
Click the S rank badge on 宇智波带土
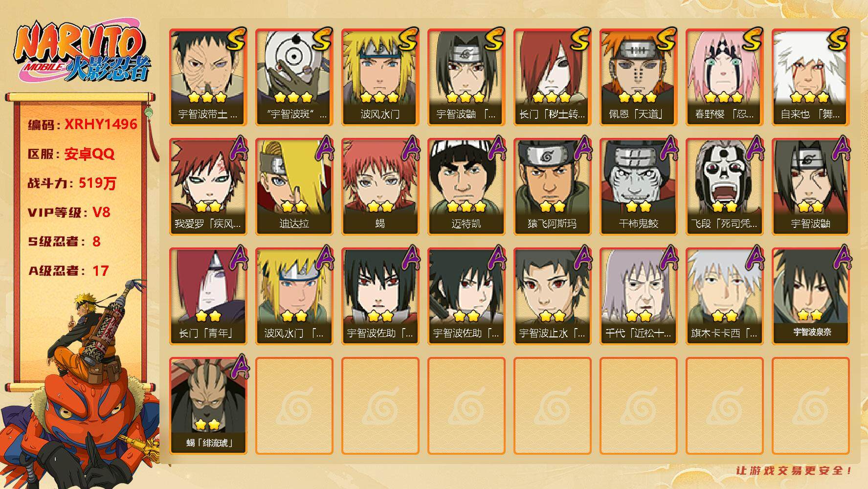coord(236,39)
